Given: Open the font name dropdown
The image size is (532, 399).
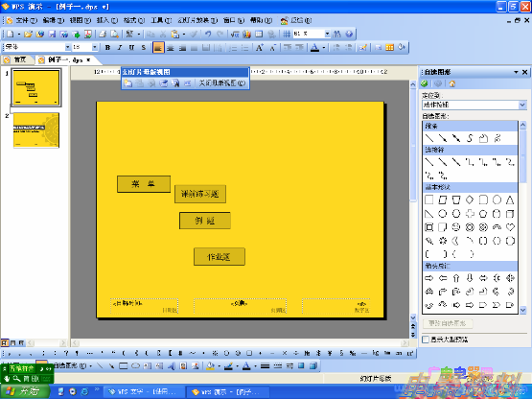Looking at the screenshot, I should click(67, 47).
